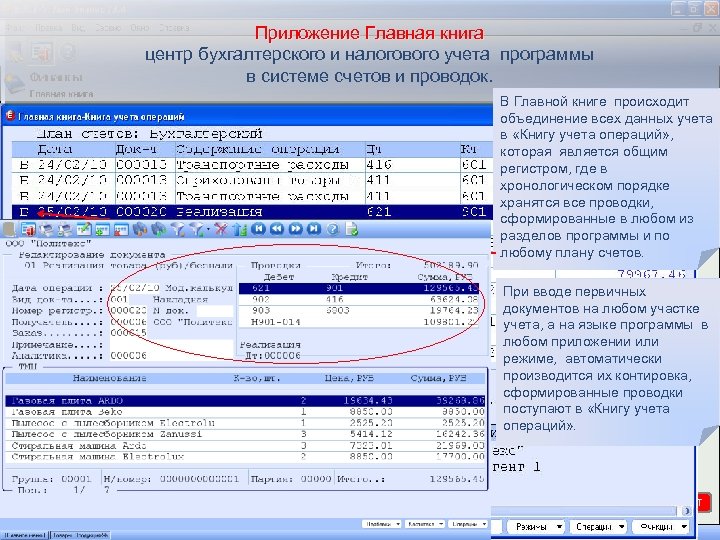Viewport: 720px width, 540px height.
Task: Open the Функции dropdown
Action: 660,526
